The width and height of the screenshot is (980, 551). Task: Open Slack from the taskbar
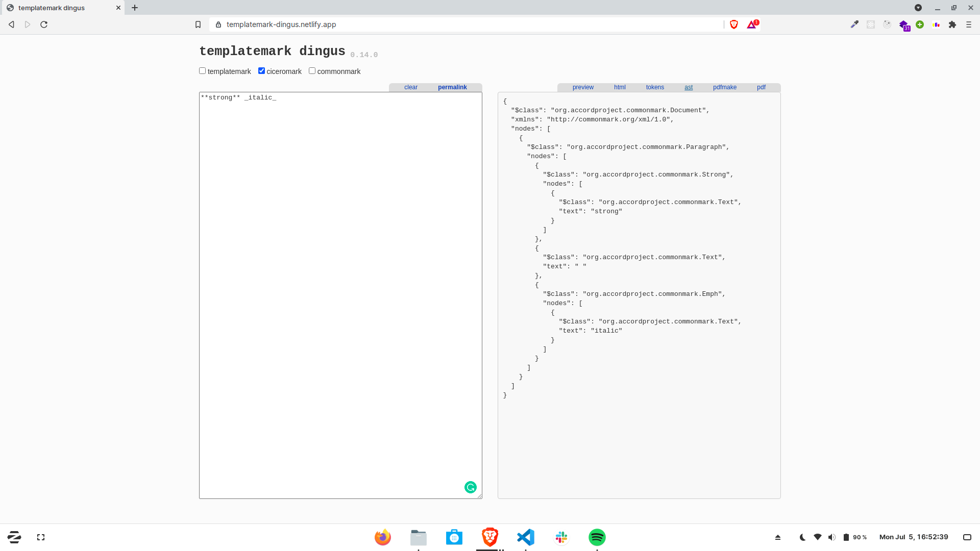[561, 537]
